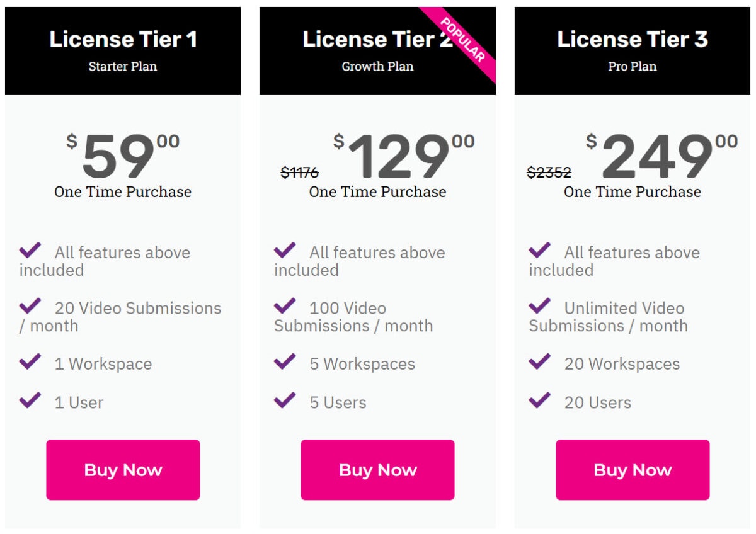Screen dimensions: 756x534
Task: Click the Buy Now button under License Tier 1
Action: [x=123, y=469]
